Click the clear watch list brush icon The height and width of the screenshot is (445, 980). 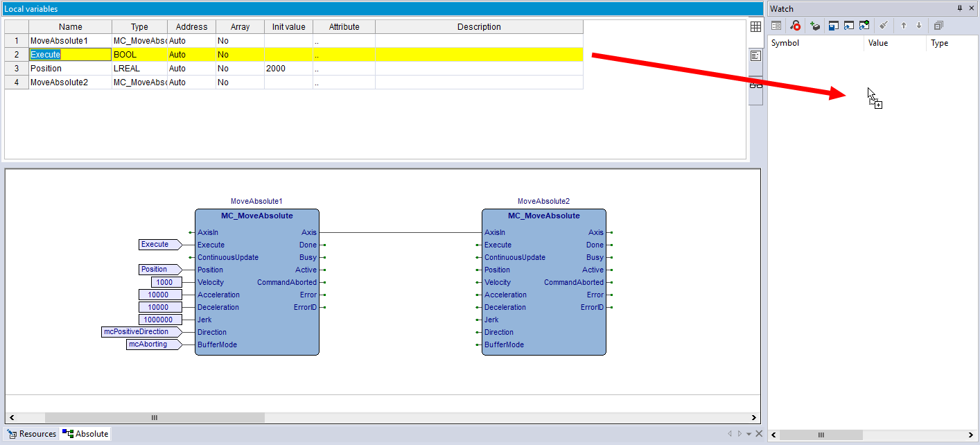click(x=883, y=26)
